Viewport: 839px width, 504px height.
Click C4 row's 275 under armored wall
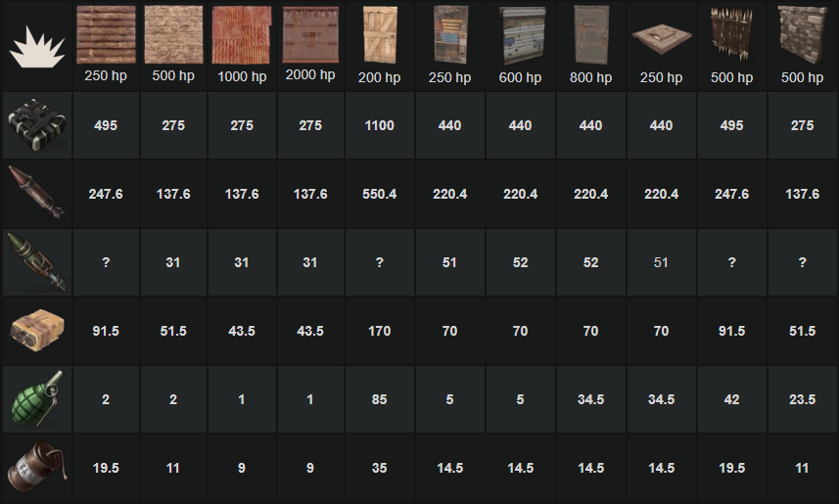tap(310, 125)
